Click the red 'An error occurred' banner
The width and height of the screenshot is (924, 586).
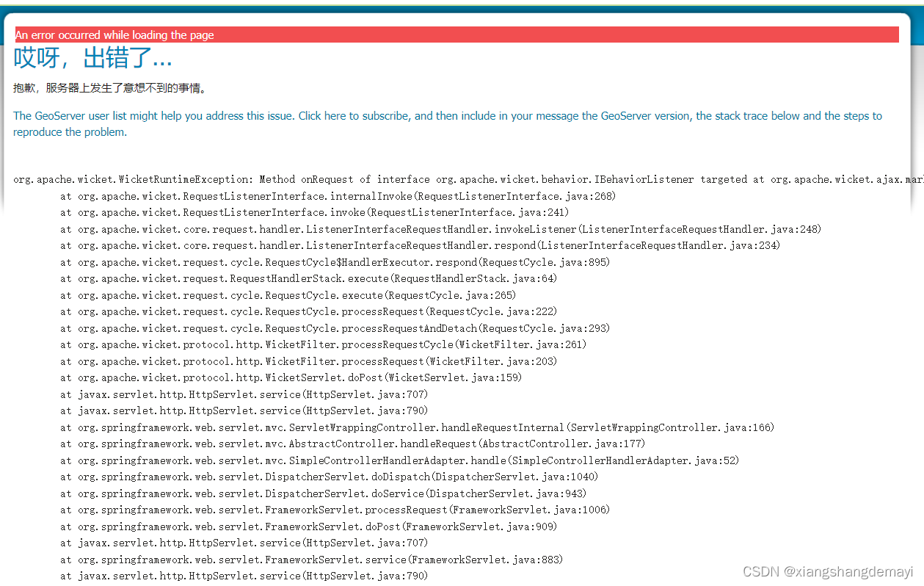click(x=457, y=35)
